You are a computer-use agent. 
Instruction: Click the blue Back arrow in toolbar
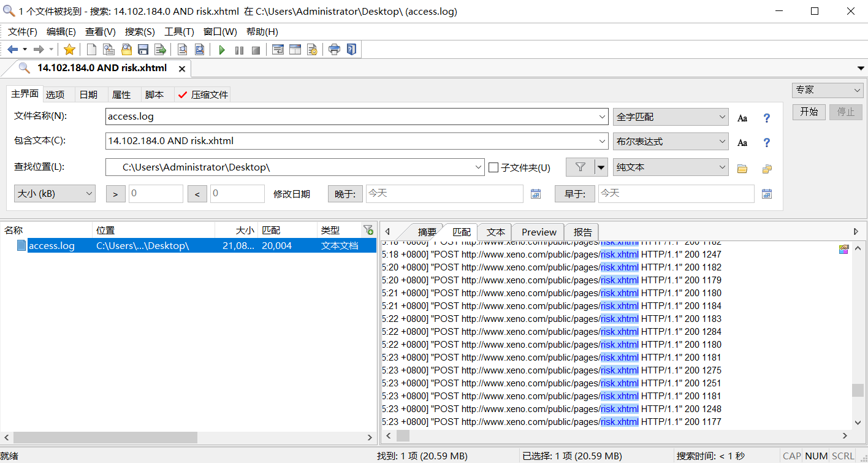(12, 50)
